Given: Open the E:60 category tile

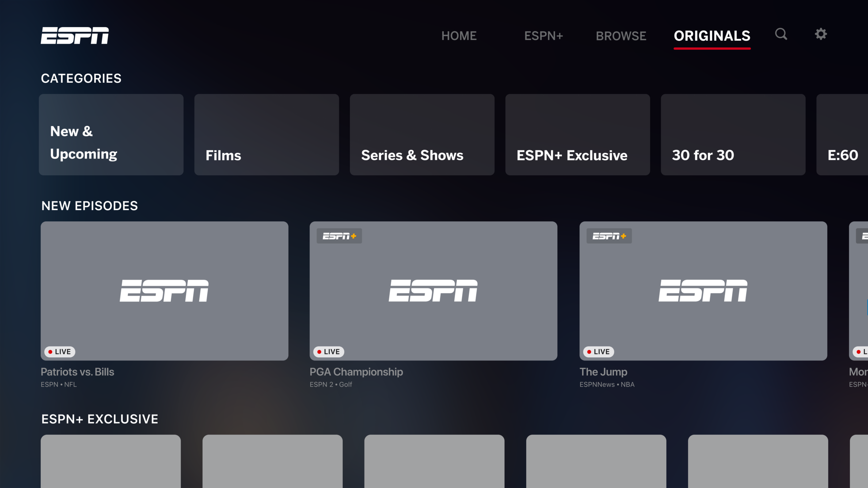Looking at the screenshot, I should [x=842, y=135].
